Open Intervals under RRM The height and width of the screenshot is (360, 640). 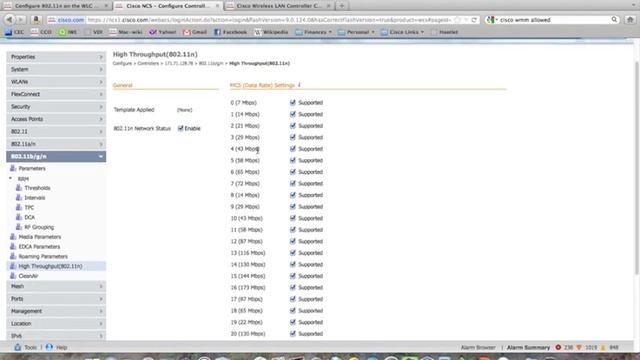(35, 198)
